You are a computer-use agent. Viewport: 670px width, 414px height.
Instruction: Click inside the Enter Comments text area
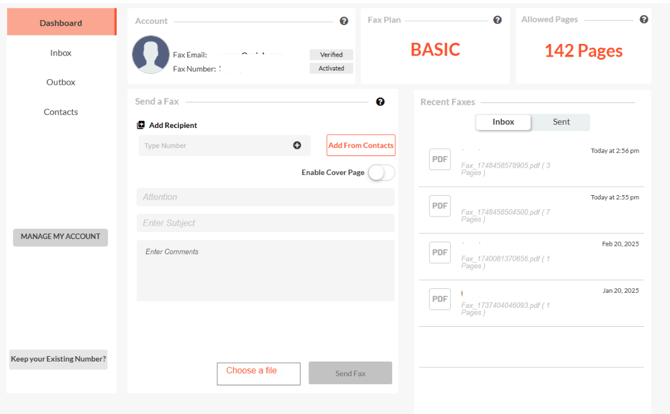pos(265,271)
